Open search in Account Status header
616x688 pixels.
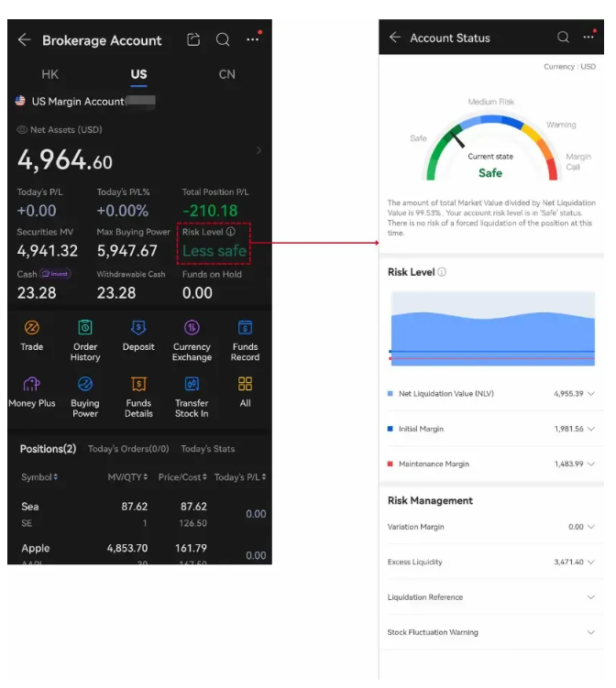(563, 38)
